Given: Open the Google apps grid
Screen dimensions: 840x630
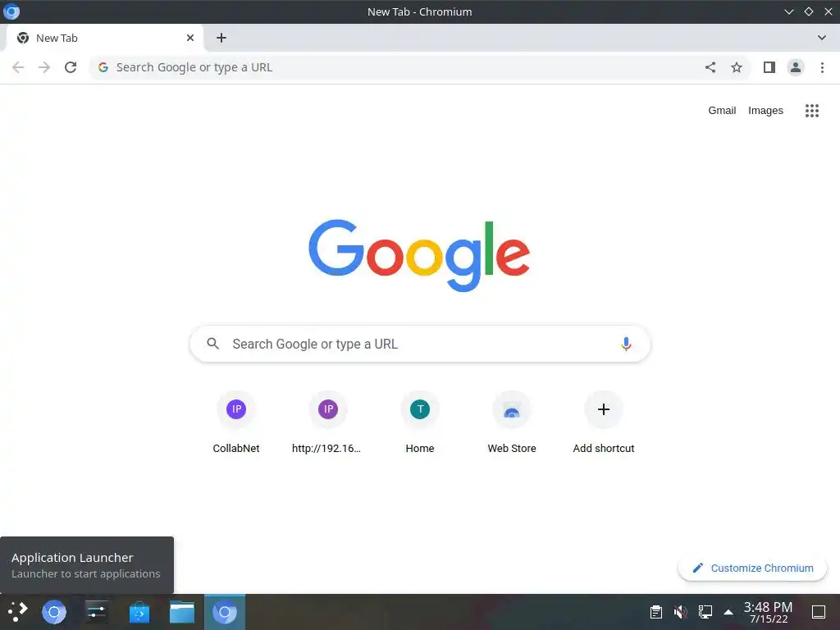Looking at the screenshot, I should (811, 111).
